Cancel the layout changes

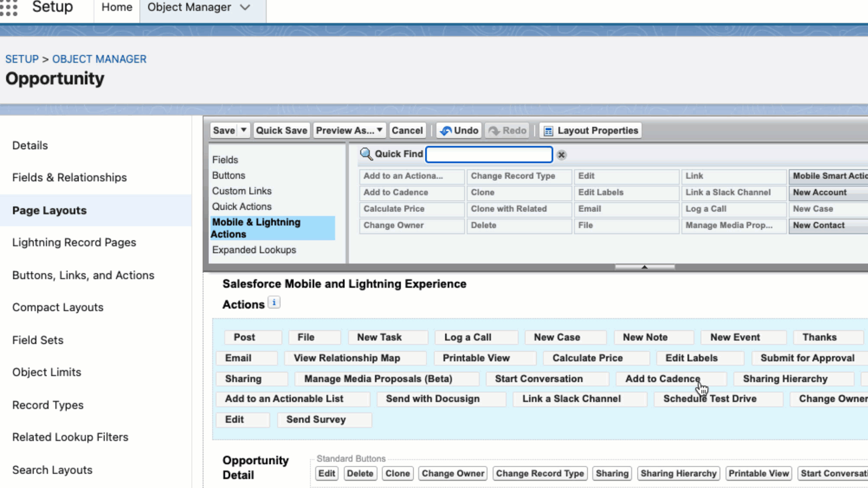click(407, 130)
